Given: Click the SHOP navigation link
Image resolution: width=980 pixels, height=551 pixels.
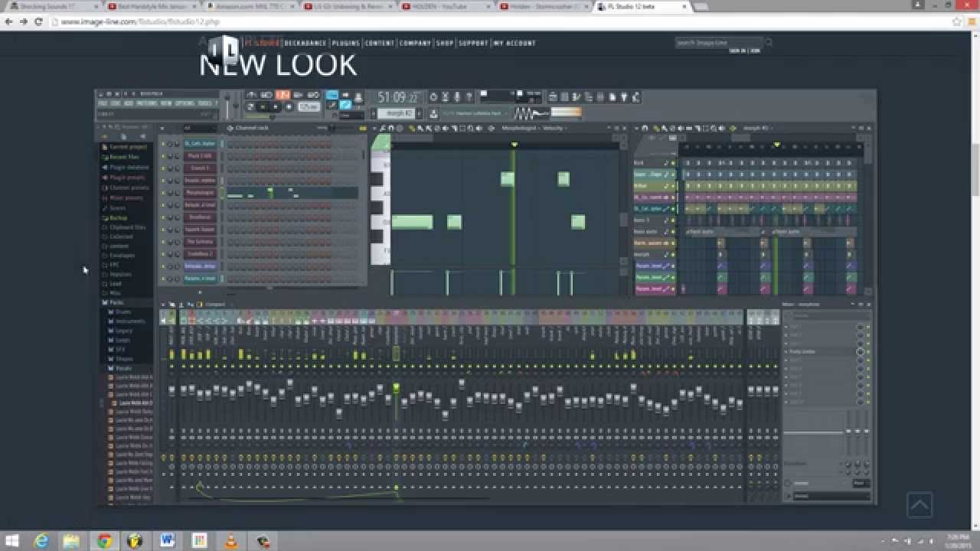Looking at the screenshot, I should coord(445,43).
